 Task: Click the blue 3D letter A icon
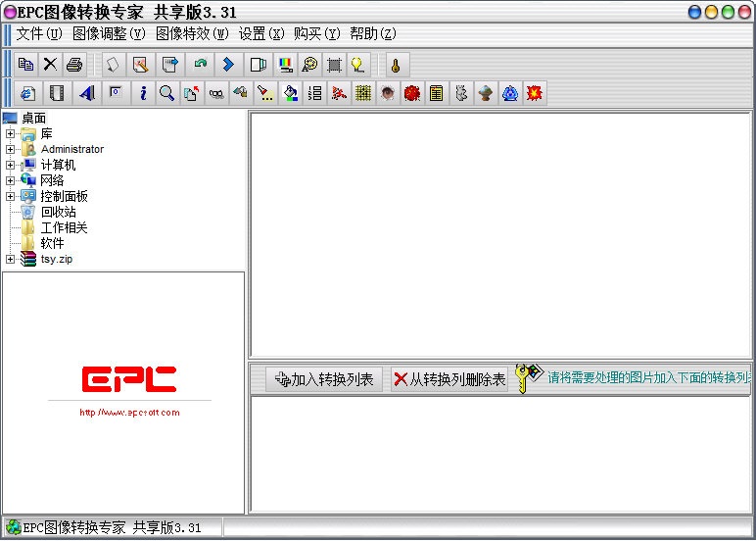pos(87,93)
